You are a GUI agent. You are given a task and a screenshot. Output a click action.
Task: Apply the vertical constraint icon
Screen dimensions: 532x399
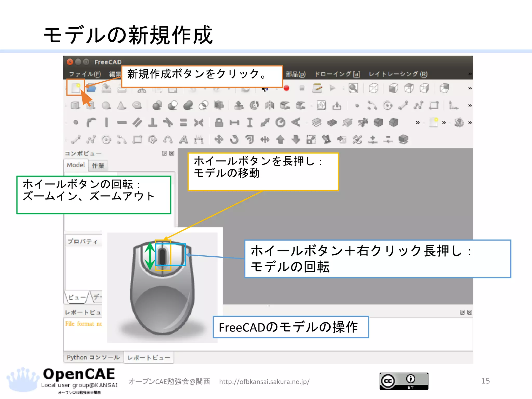pos(106,122)
